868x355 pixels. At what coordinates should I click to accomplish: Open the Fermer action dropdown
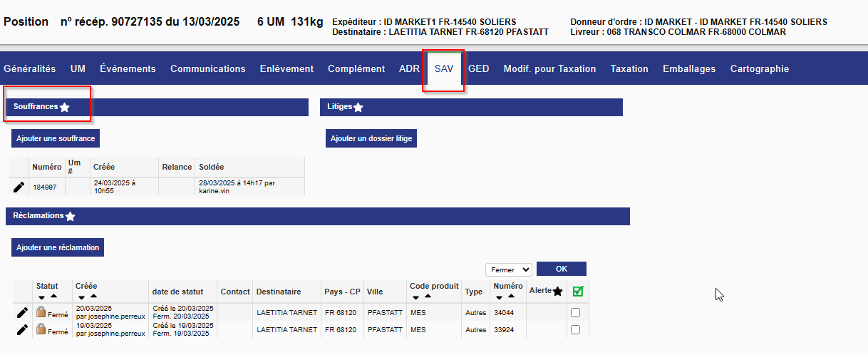click(509, 270)
